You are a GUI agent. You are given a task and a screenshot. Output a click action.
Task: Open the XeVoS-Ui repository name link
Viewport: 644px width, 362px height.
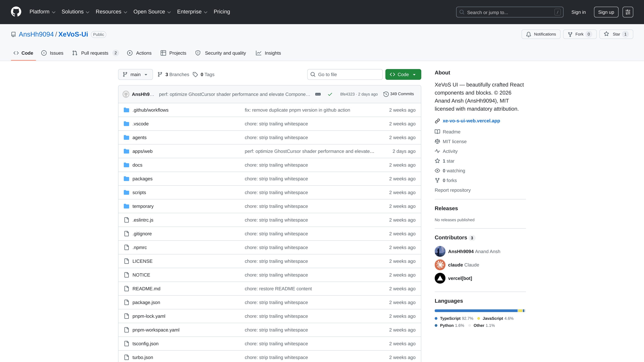click(73, 35)
